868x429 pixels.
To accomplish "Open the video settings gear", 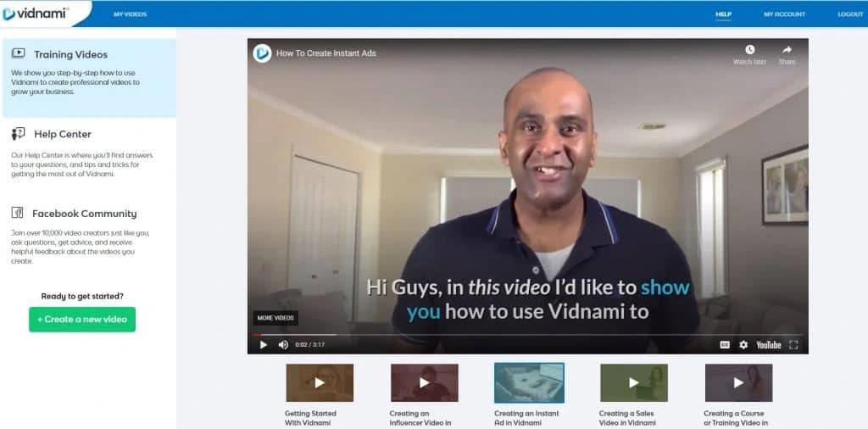I will click(743, 345).
